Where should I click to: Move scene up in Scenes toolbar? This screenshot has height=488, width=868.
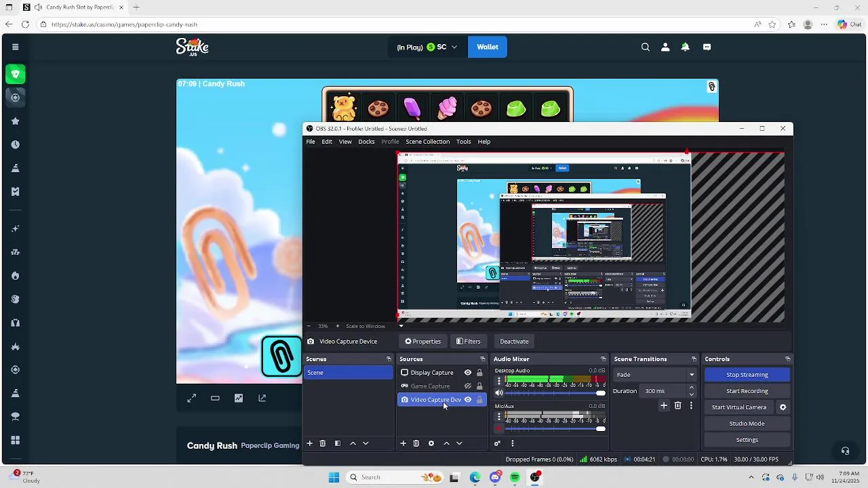[x=353, y=443]
